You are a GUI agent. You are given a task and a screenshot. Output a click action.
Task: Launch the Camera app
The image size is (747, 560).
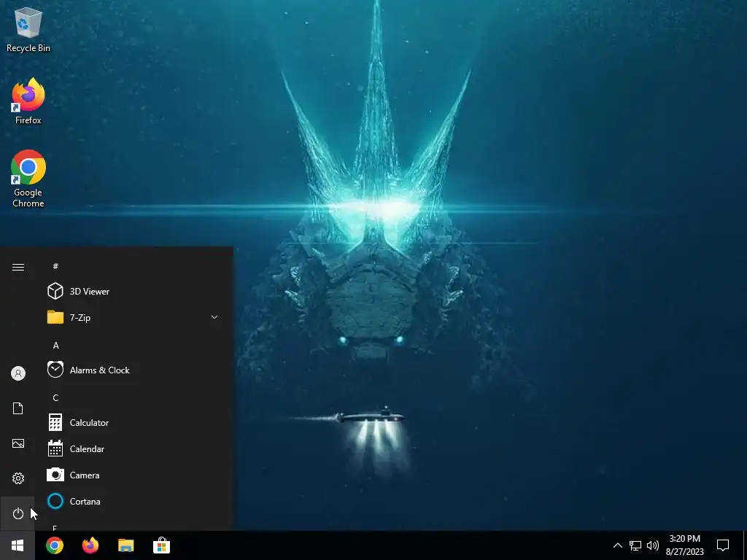[134, 475]
